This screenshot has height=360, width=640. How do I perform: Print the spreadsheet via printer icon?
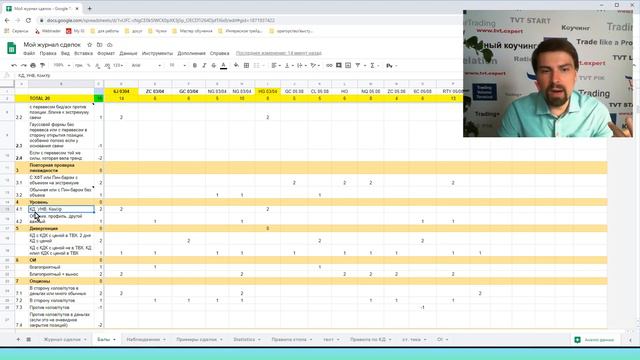[x=33, y=65]
